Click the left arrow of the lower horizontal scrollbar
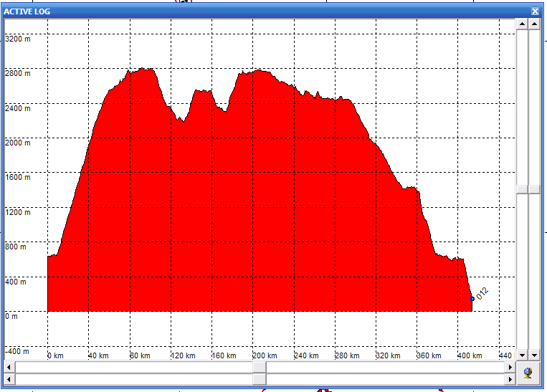 click(9, 378)
